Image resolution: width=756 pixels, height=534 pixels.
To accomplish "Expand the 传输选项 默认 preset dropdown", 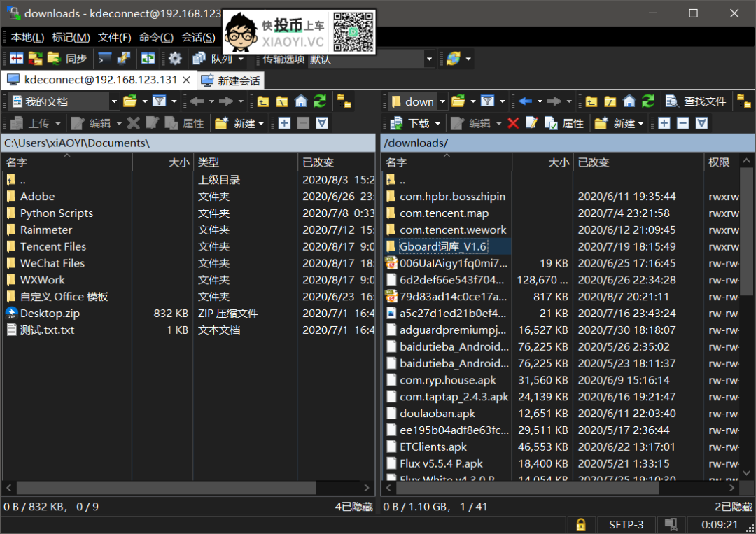I will click(x=430, y=59).
